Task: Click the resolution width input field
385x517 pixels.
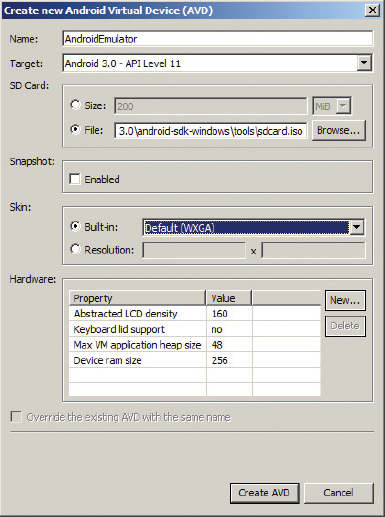Action: pyautogui.click(x=194, y=250)
